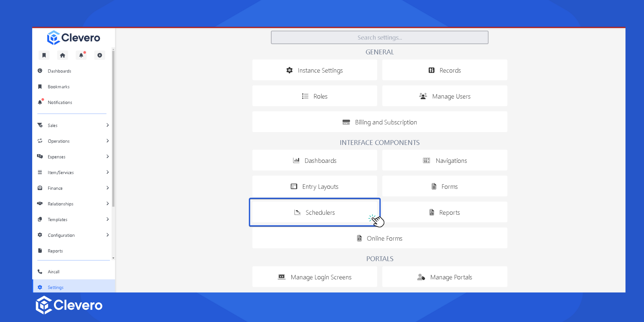Open Dashboards in the left sidebar
This screenshot has width=644, height=322.
pos(59,71)
